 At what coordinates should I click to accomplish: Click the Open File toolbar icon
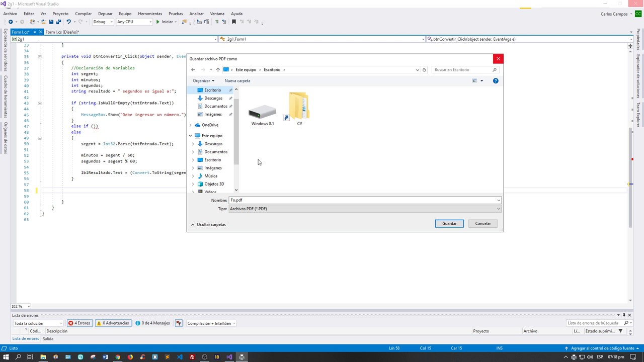click(x=44, y=22)
